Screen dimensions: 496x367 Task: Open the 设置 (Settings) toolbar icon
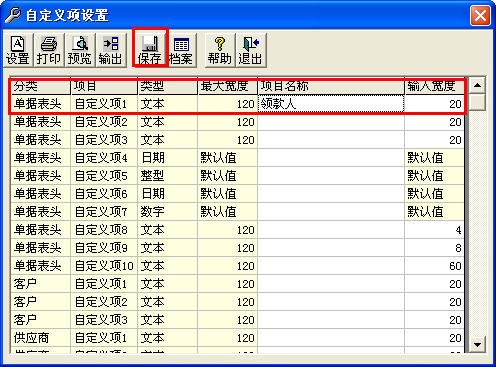18,50
